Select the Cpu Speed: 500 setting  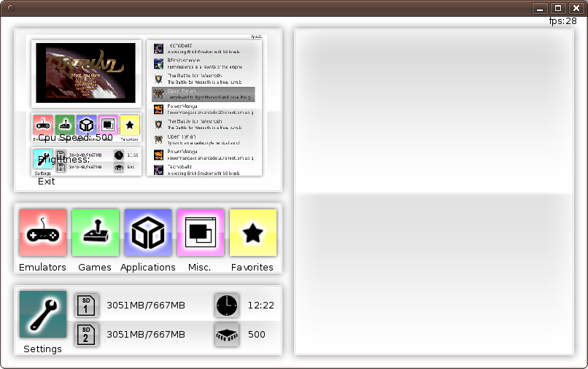coord(75,138)
